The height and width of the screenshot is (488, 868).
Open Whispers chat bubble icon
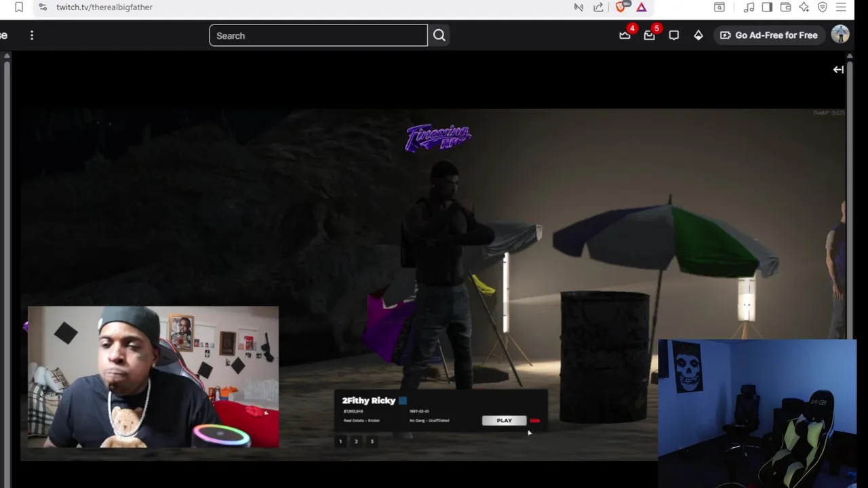click(x=674, y=35)
